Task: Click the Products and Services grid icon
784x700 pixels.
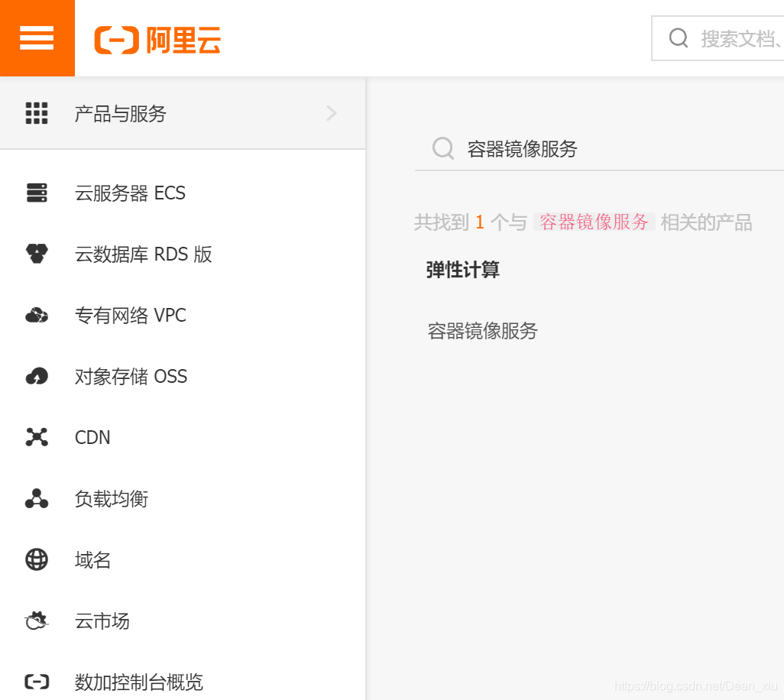Action: [x=37, y=113]
